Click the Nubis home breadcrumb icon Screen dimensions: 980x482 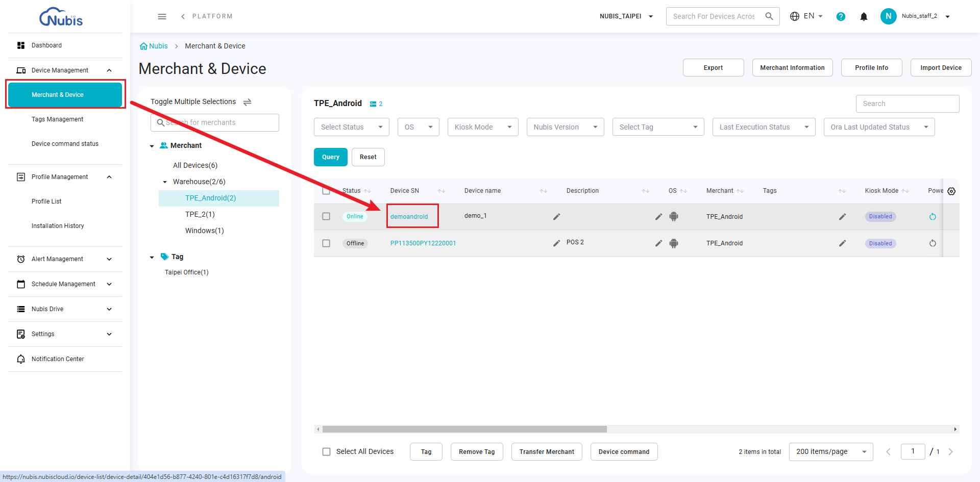tap(143, 46)
